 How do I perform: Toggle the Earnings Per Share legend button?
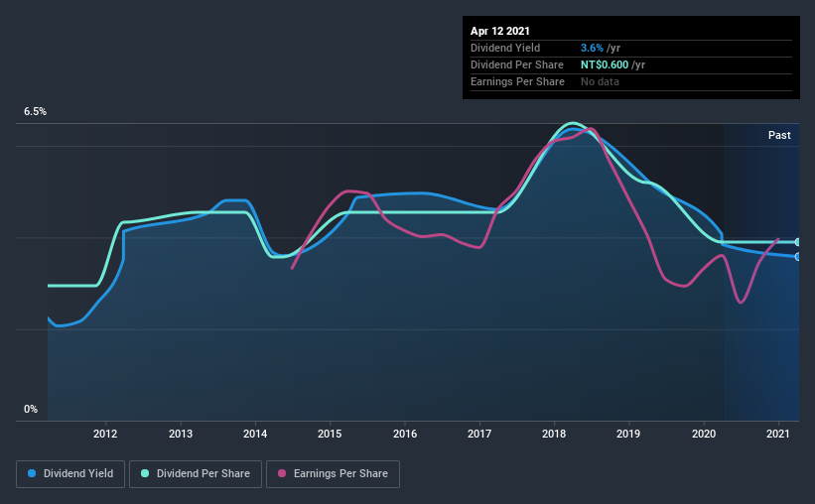pyautogui.click(x=333, y=474)
